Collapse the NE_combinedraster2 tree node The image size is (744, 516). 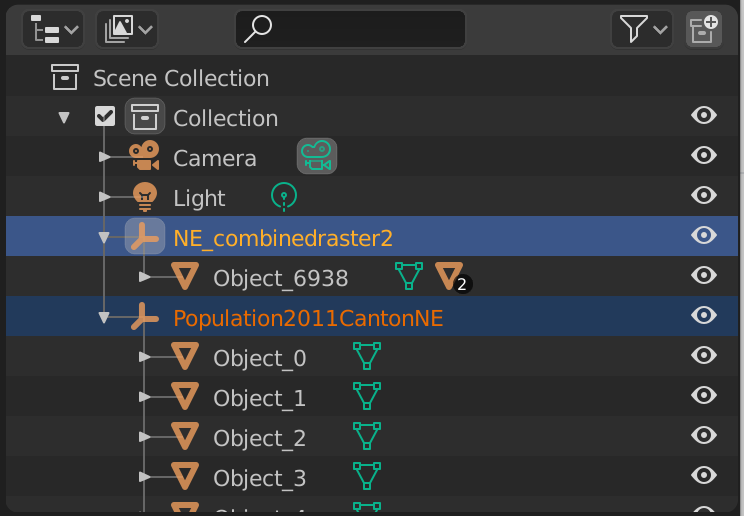[x=104, y=237]
